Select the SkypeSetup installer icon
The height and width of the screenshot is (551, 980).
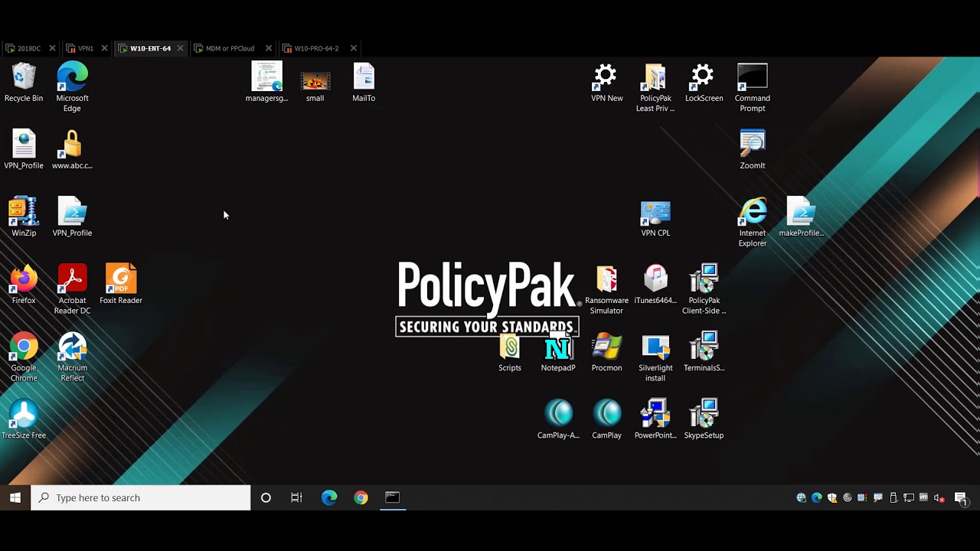704,419
